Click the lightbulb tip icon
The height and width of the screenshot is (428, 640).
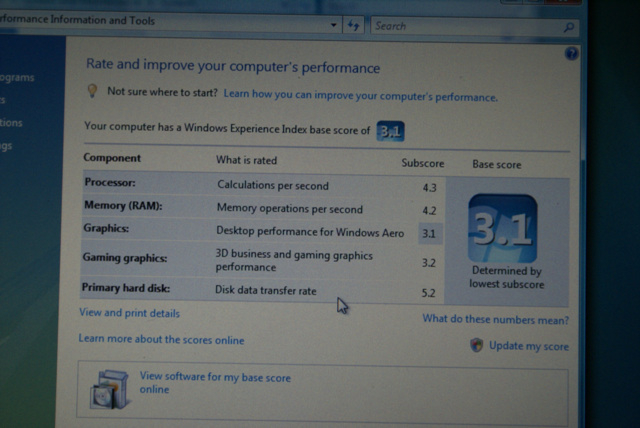click(93, 91)
